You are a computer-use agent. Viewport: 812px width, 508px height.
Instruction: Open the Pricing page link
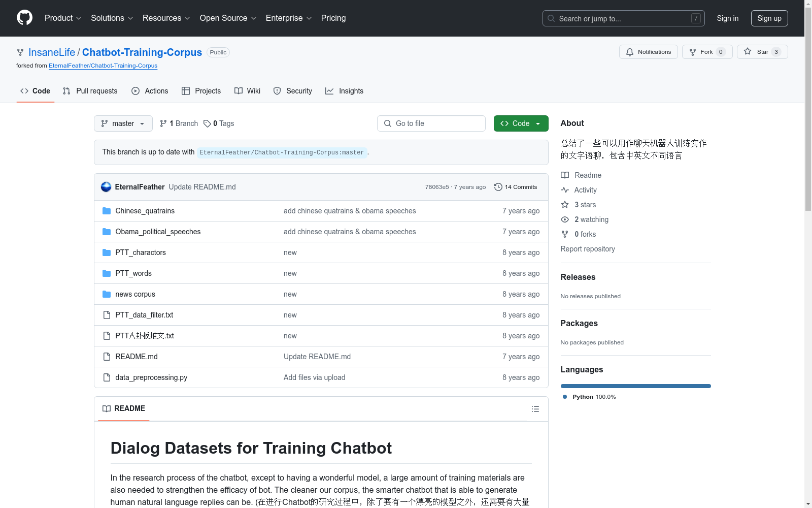pos(333,18)
